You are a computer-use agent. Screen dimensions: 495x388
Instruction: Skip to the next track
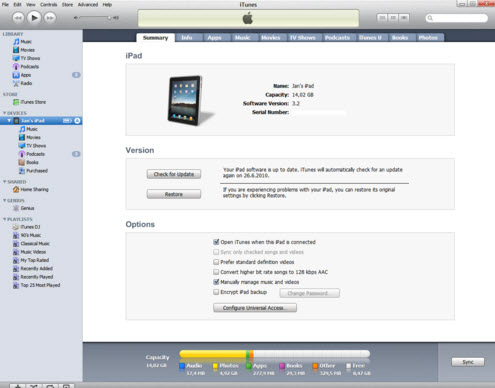point(50,18)
